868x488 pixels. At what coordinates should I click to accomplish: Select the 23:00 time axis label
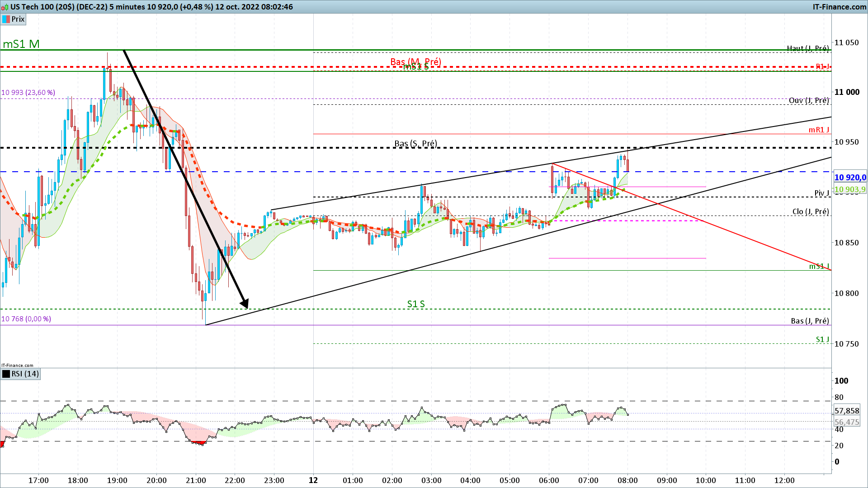click(274, 480)
